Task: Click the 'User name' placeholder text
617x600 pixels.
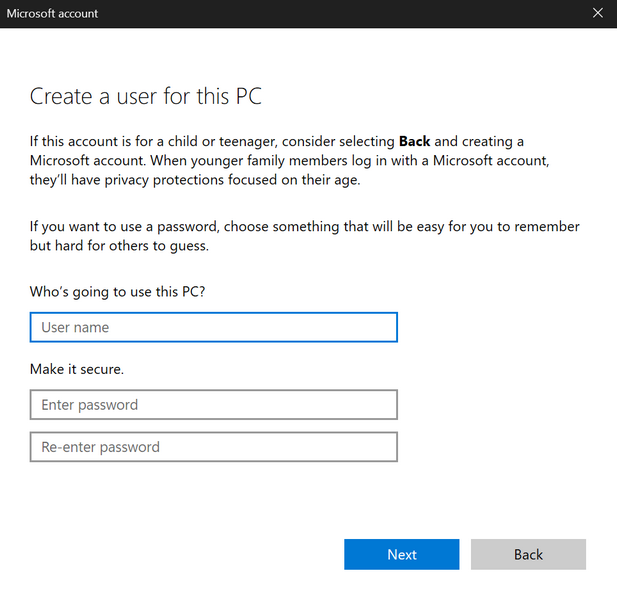Action: tap(75, 327)
